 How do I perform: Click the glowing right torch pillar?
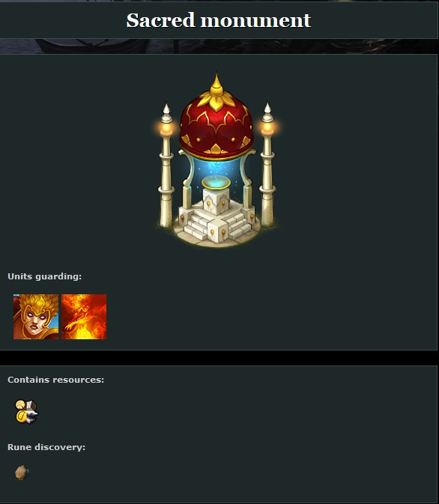[x=267, y=166]
